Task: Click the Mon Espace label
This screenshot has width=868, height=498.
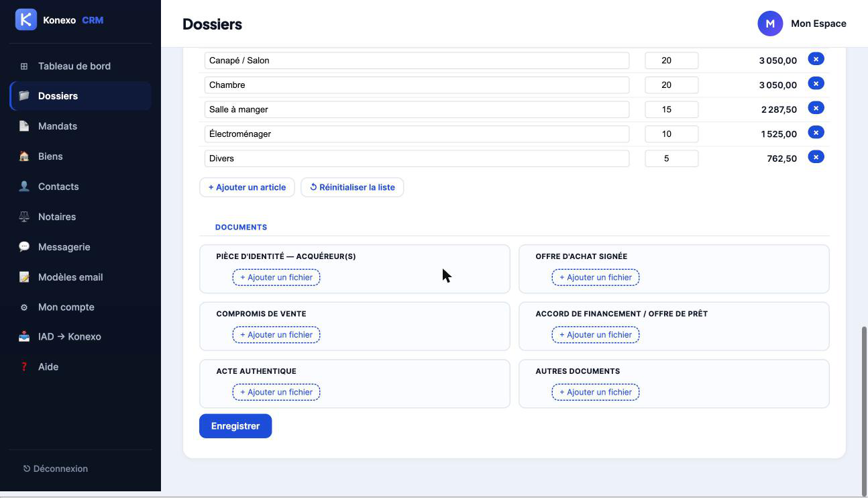Action: (x=818, y=23)
